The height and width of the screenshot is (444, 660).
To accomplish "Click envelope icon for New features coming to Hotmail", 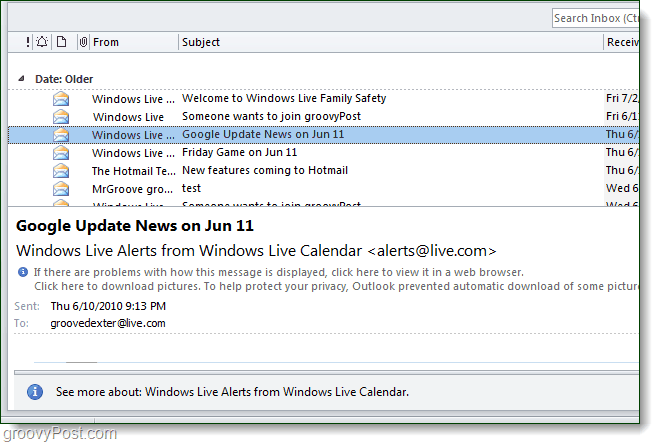I will (61, 171).
